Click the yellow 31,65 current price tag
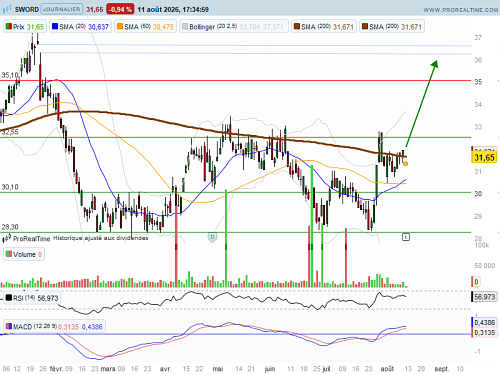 pos(484,157)
